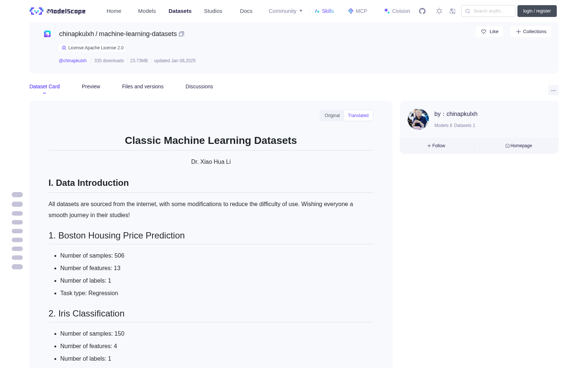Expand the Community dropdown menu
The width and height of the screenshot is (588, 368).
286,11
